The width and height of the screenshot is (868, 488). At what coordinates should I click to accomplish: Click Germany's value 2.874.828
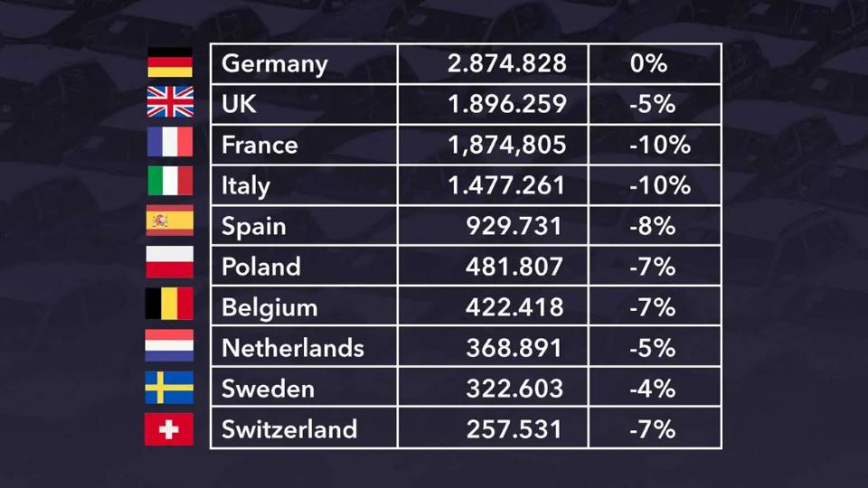click(507, 64)
